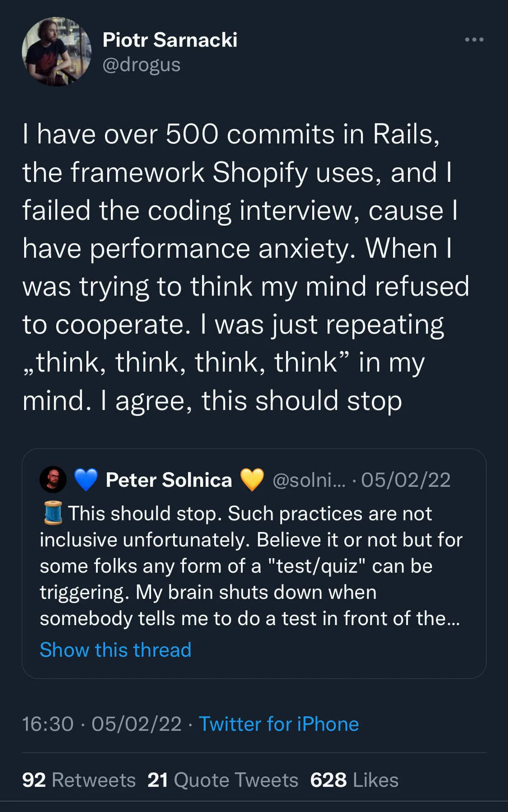Open the quoted tweet body text
508x812 pixels.
click(250, 566)
